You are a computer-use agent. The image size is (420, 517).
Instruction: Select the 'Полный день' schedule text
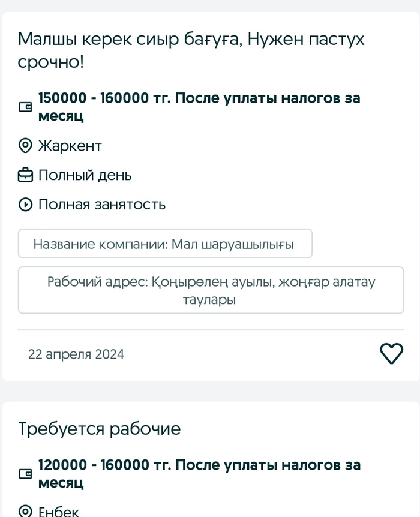click(85, 175)
